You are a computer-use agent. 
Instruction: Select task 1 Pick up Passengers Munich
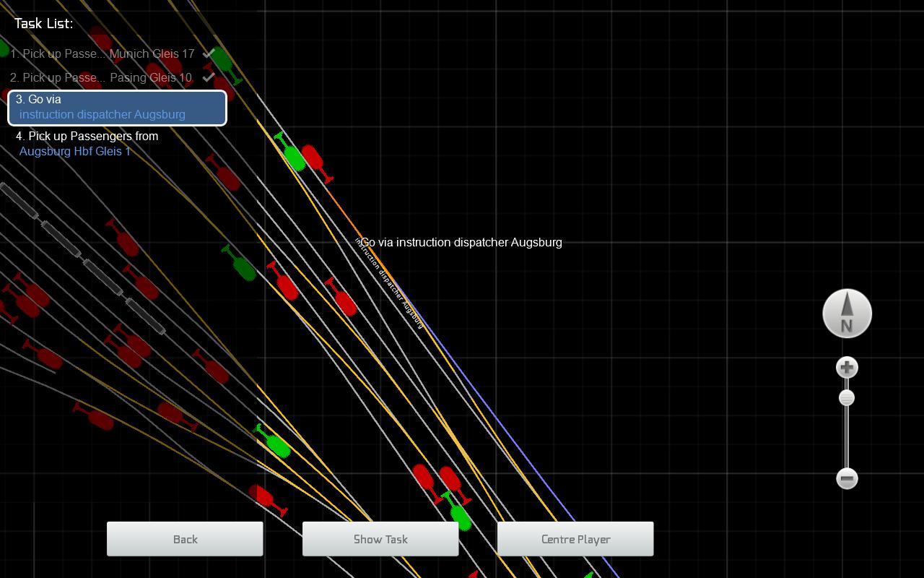point(102,54)
